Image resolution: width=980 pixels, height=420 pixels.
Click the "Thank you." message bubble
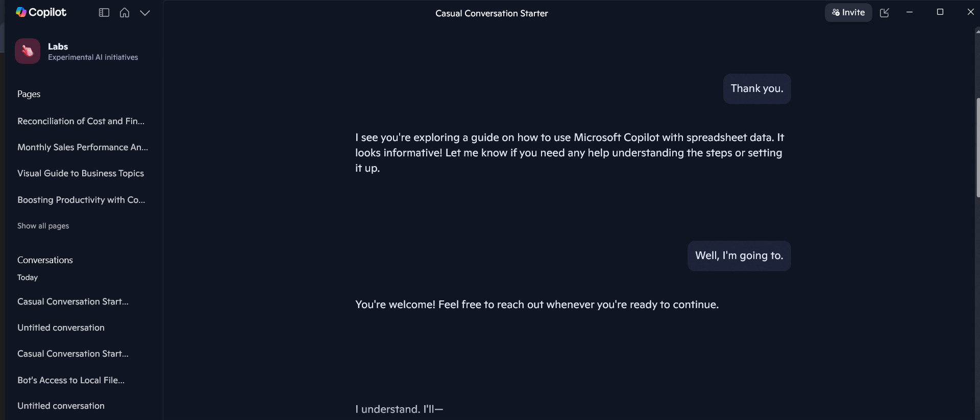pos(756,88)
